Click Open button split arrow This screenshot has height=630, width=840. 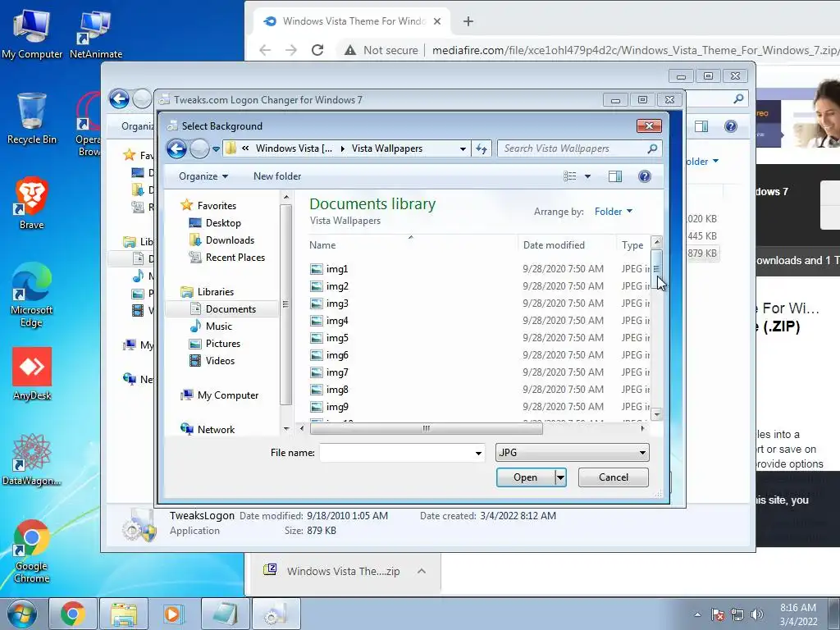pos(560,477)
